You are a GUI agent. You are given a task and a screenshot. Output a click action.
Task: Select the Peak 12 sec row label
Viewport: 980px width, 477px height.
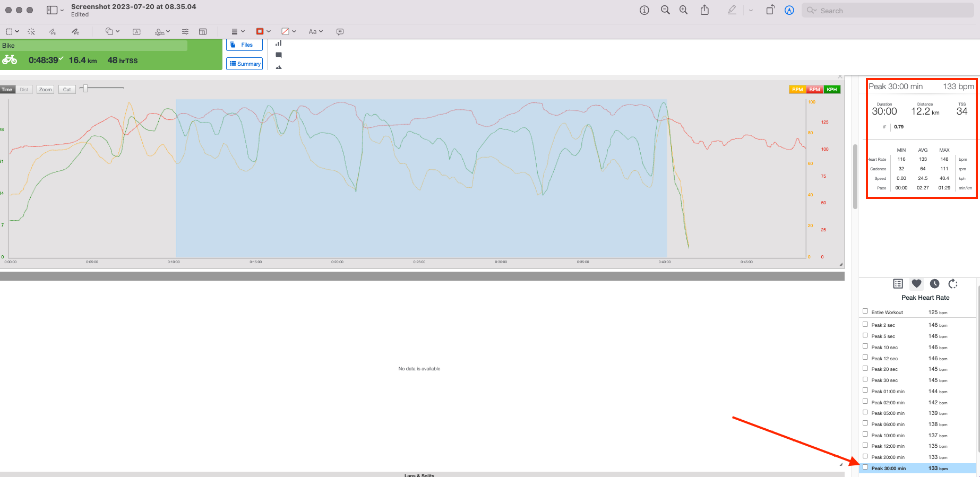pyautogui.click(x=884, y=359)
